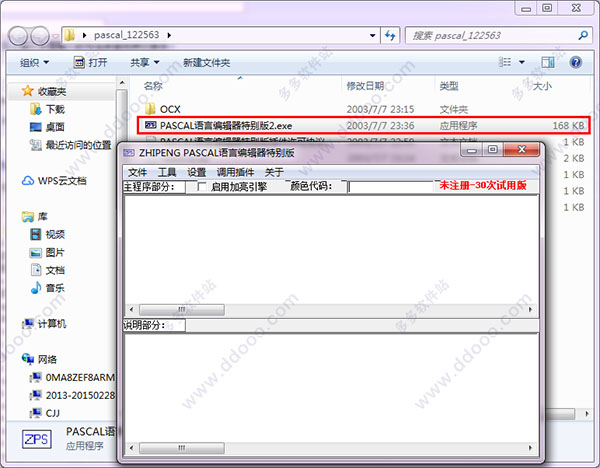Toggle the preview pane icon
The height and width of the screenshot is (468, 600).
548,62
